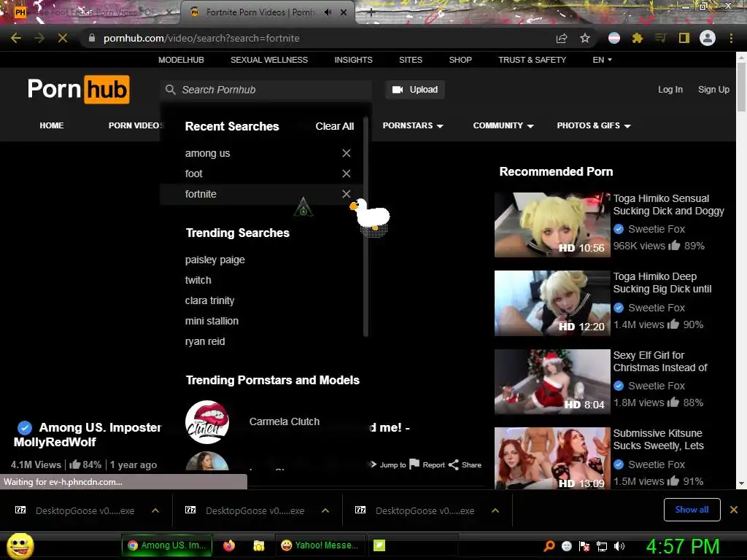Viewport: 747px width, 560px height.
Task: Open the SHOP menu link
Action: click(x=460, y=60)
